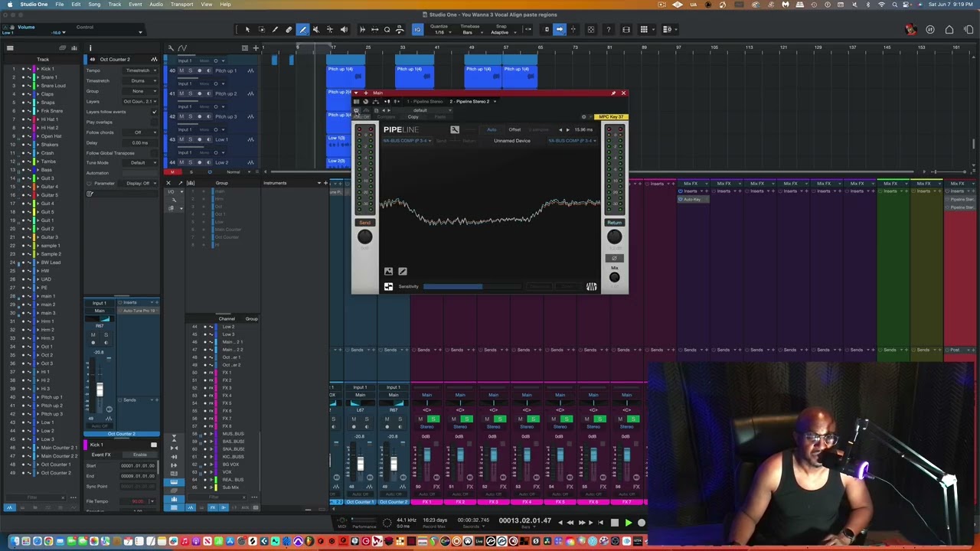
Task: Open the Tempo Timestretch dropdown in the inspector
Action: click(x=140, y=70)
